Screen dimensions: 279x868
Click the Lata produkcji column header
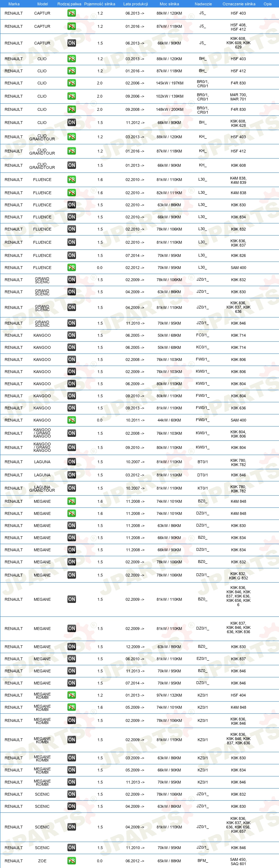pos(136,4)
